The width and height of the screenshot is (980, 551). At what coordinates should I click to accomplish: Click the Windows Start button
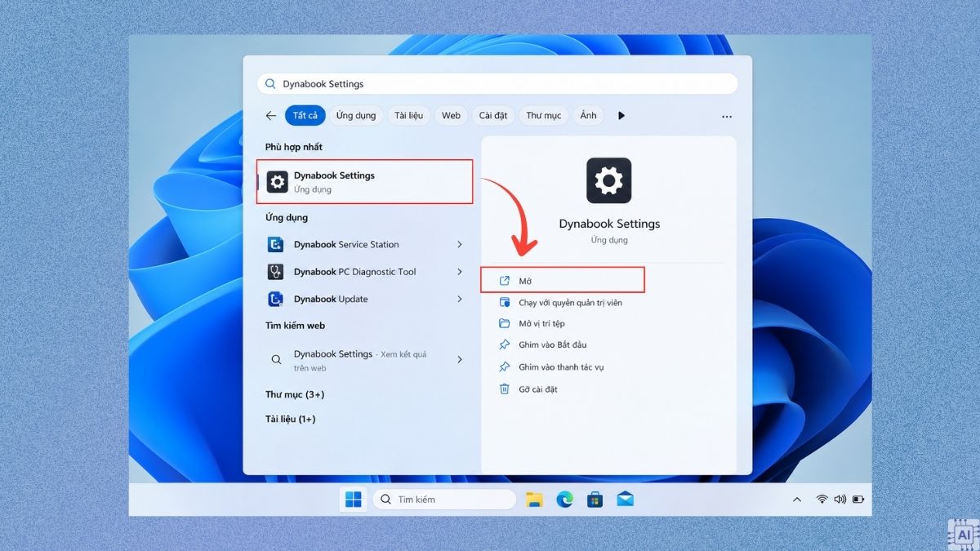click(354, 500)
